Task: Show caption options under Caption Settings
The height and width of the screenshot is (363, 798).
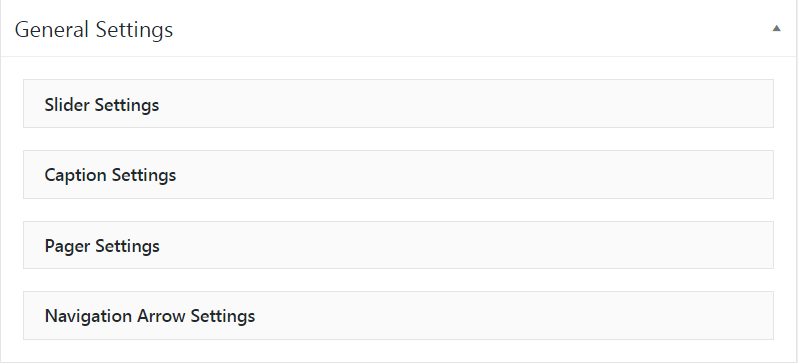Action: [x=398, y=174]
